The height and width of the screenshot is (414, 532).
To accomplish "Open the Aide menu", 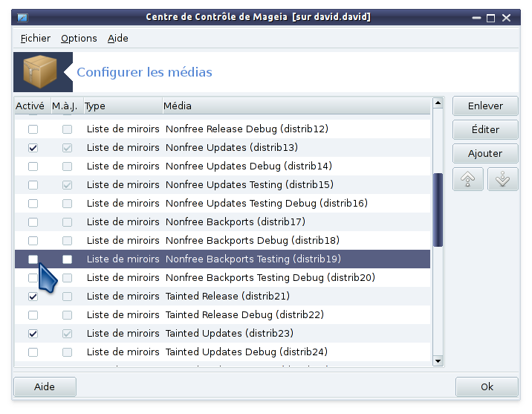I will tap(117, 39).
